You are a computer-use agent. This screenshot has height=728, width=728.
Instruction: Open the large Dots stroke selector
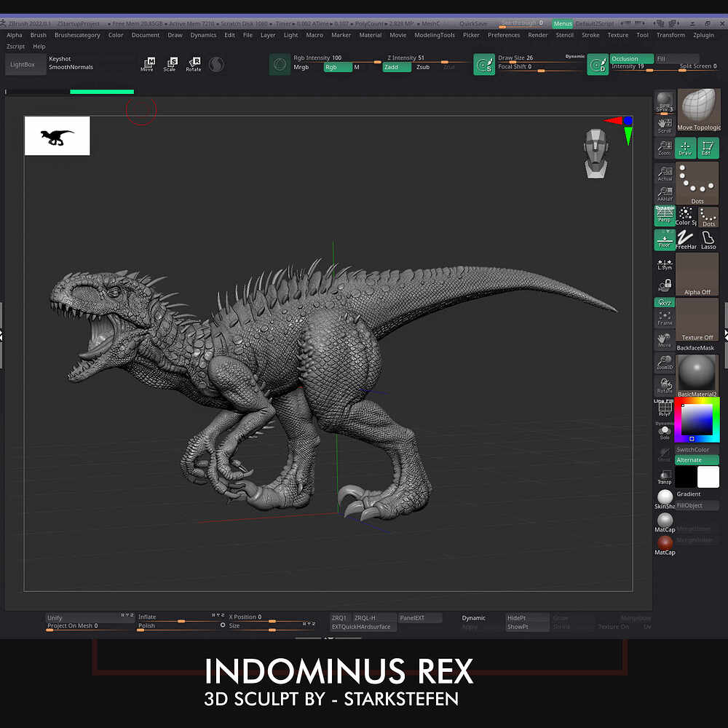click(697, 183)
